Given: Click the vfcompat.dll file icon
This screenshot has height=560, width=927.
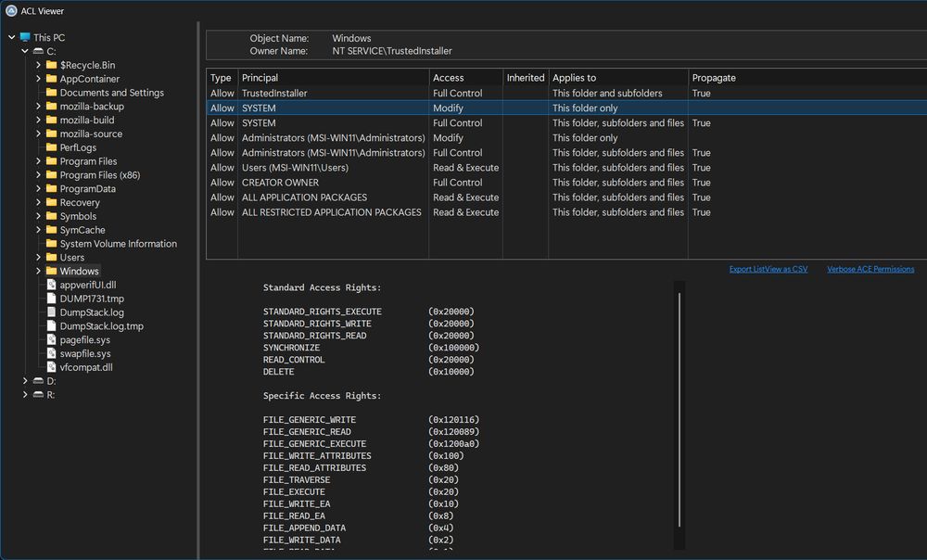Looking at the screenshot, I should pyautogui.click(x=51, y=367).
